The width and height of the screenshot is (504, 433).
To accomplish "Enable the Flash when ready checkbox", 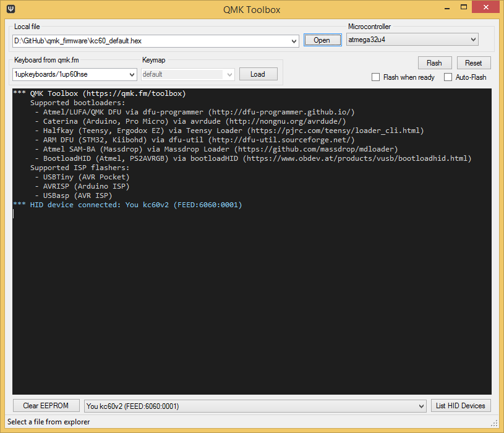I will [375, 77].
